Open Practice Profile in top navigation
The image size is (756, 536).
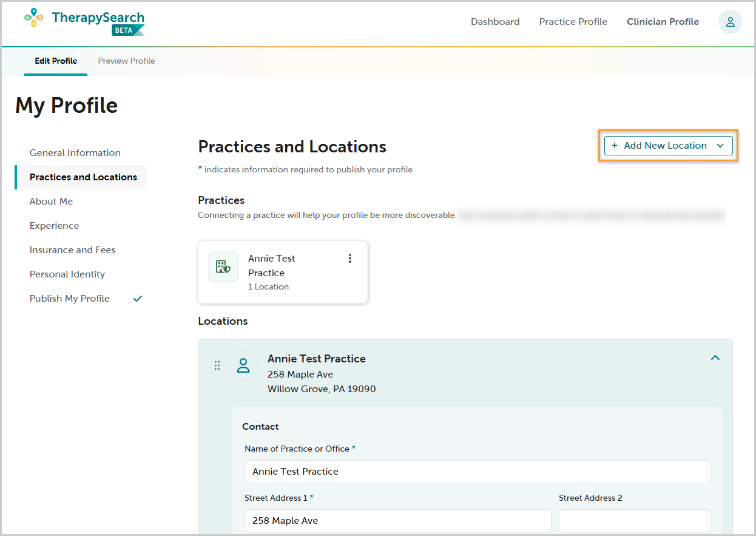tap(573, 22)
